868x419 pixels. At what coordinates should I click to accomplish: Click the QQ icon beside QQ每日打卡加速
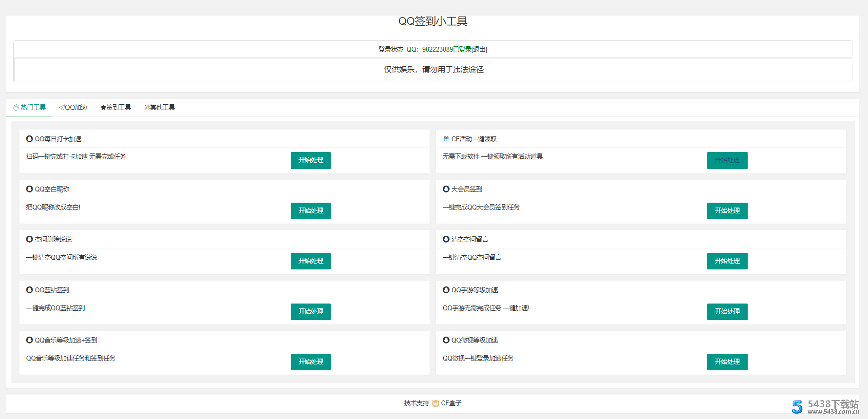(x=30, y=139)
